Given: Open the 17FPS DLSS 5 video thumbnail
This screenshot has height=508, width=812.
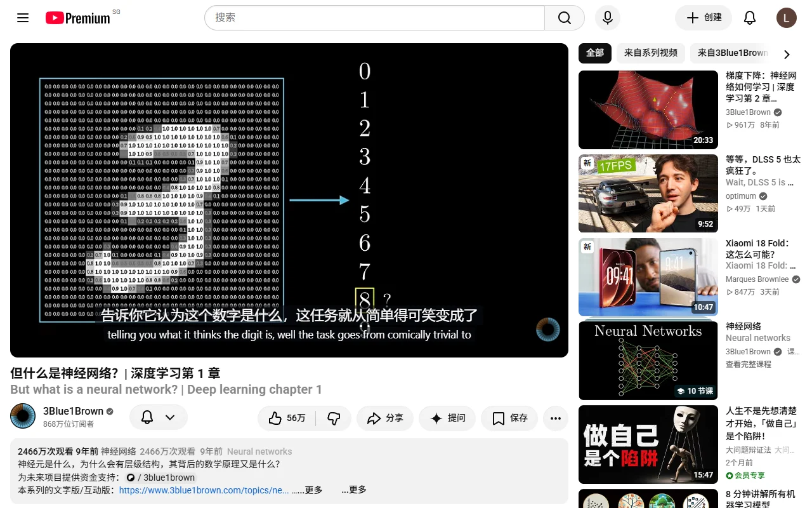Looking at the screenshot, I should (x=648, y=193).
